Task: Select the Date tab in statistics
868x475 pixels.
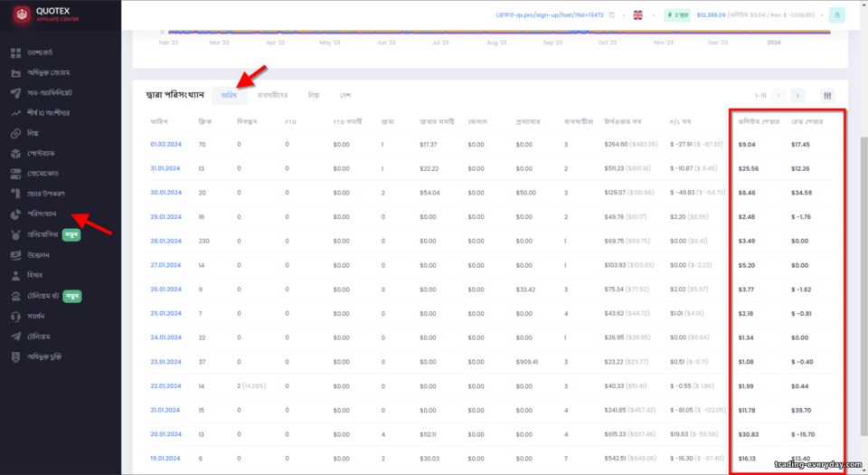Action: point(229,95)
